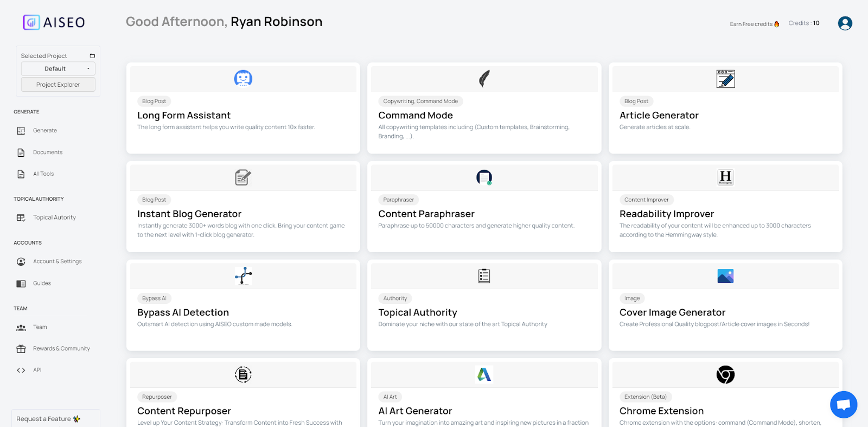Click the Selected Project folder icon
This screenshot has height=427, width=868.
click(x=92, y=56)
